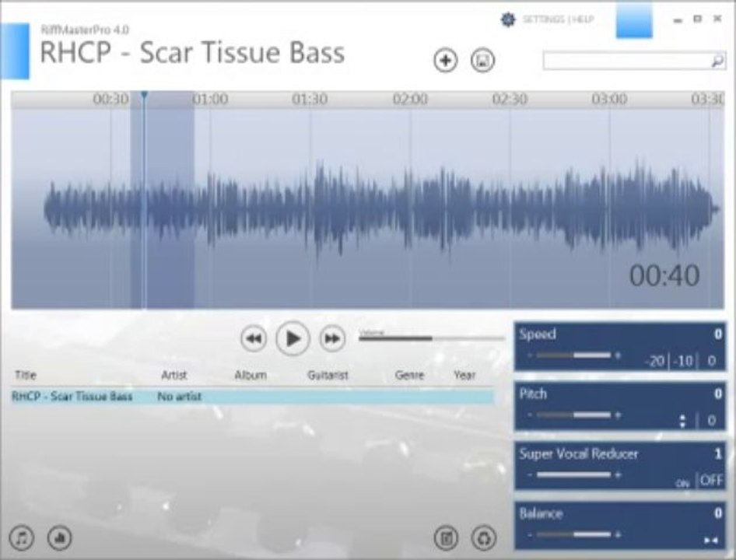Set speed preset to -20
736x560 pixels.
coord(655,361)
